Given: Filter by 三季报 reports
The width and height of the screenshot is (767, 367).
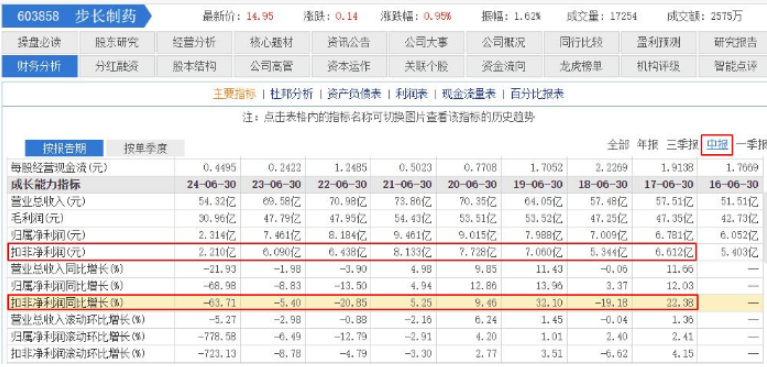Looking at the screenshot, I should tap(682, 145).
